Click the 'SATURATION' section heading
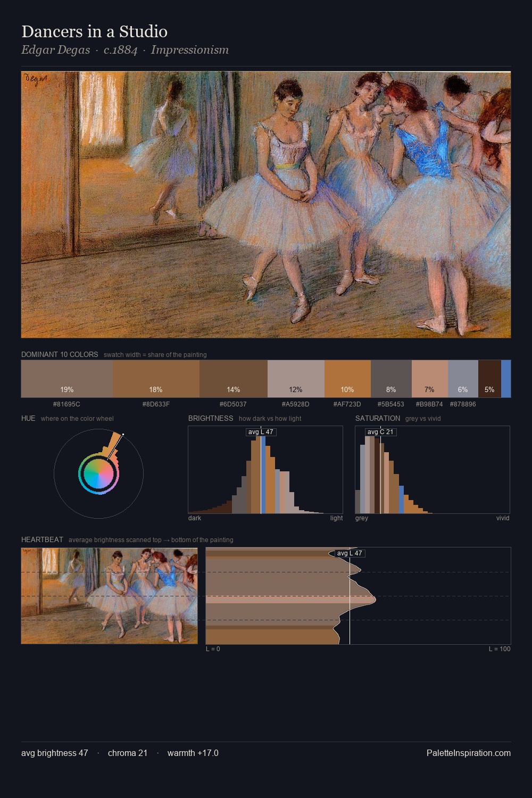Screen dimensions: 532x798 click(x=378, y=418)
